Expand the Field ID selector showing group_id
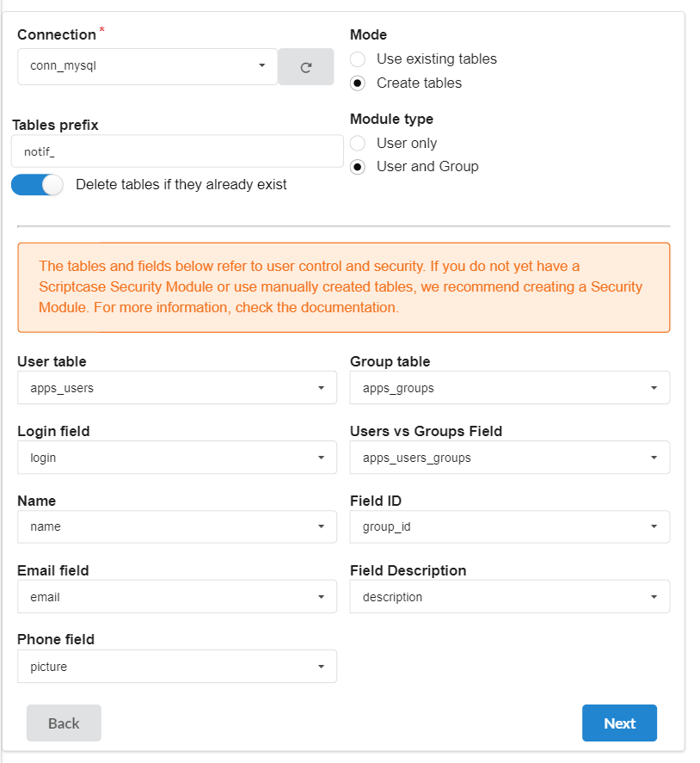This screenshot has height=763, width=700. tap(509, 526)
